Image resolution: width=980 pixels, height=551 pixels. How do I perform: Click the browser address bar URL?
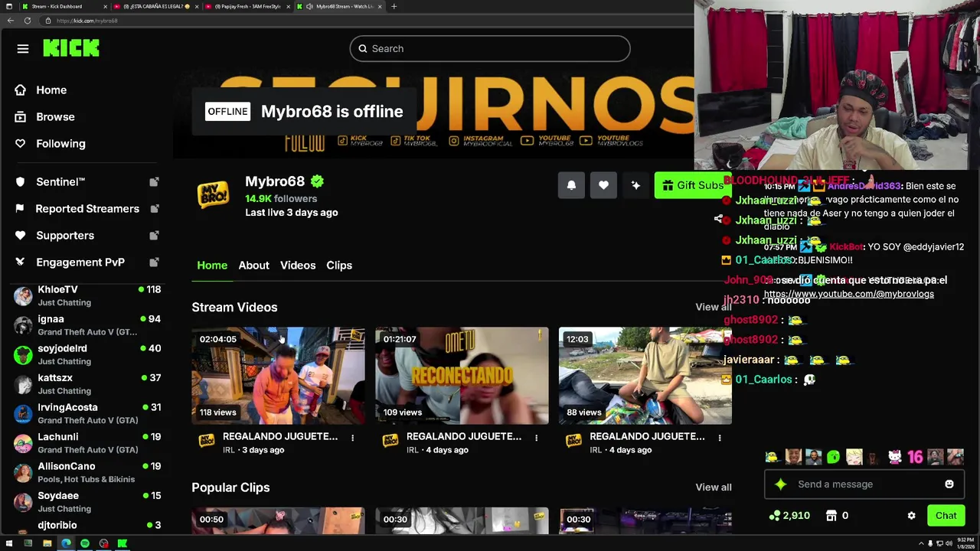click(x=87, y=21)
